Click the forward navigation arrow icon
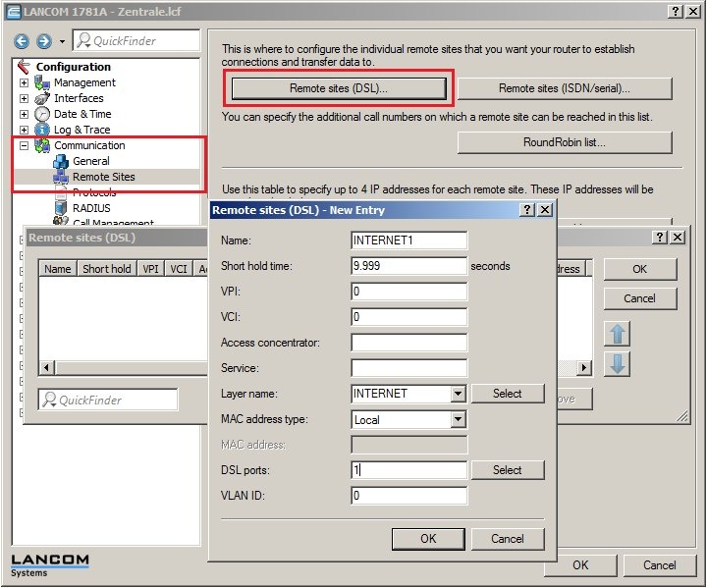The width and height of the screenshot is (707, 588). (43, 41)
